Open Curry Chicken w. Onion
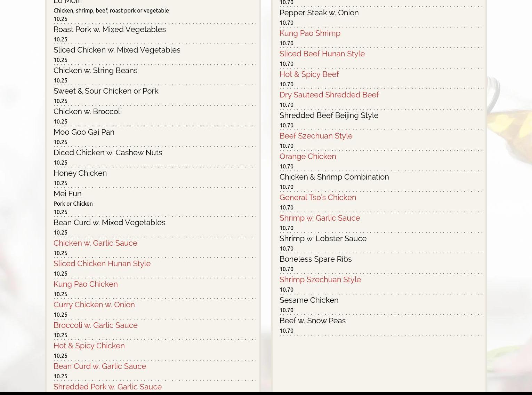 click(94, 305)
